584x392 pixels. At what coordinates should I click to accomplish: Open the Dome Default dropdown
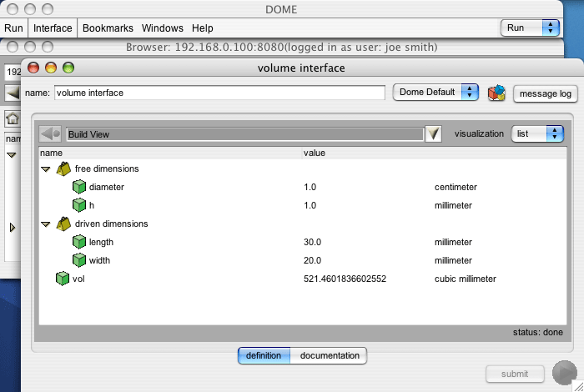click(x=435, y=92)
